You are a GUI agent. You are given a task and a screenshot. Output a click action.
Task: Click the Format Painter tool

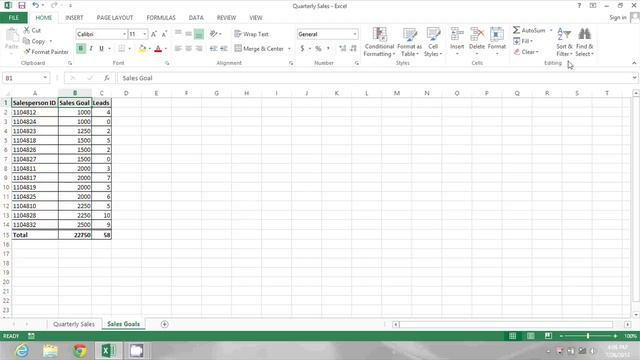(46, 52)
